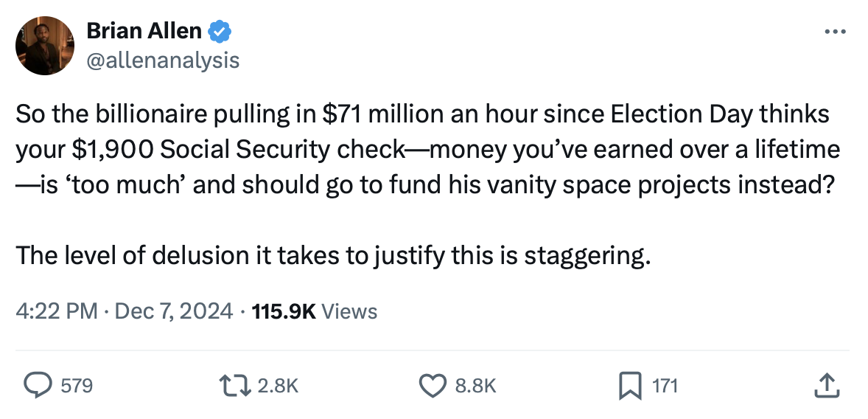This screenshot has height=419, width=868.
Task: Open Brian Allen's profile picture
Action: (45, 46)
